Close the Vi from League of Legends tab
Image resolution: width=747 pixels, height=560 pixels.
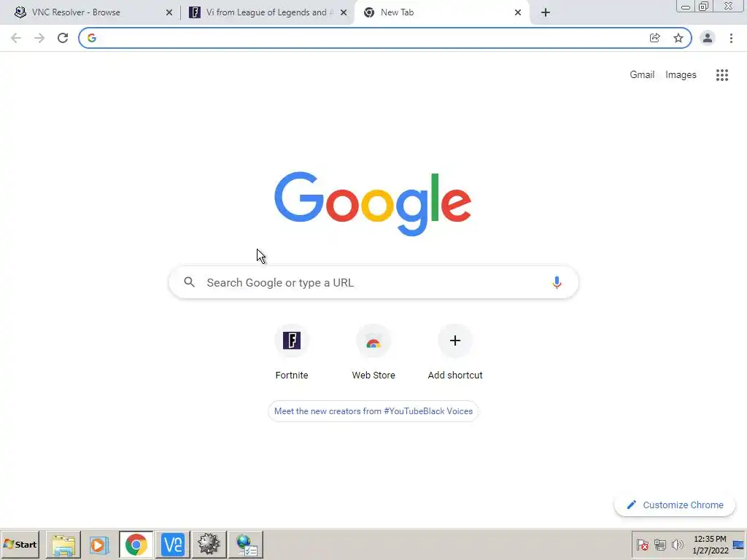[x=344, y=12]
